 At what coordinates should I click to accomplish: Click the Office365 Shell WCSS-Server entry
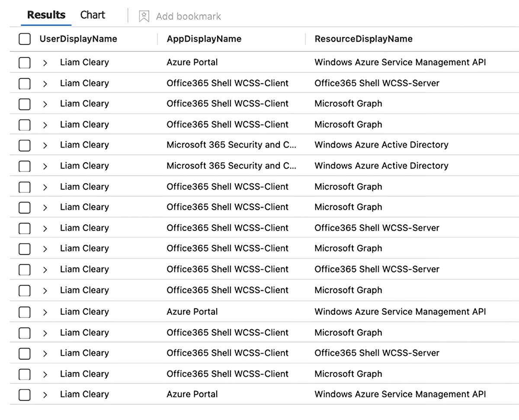point(376,83)
